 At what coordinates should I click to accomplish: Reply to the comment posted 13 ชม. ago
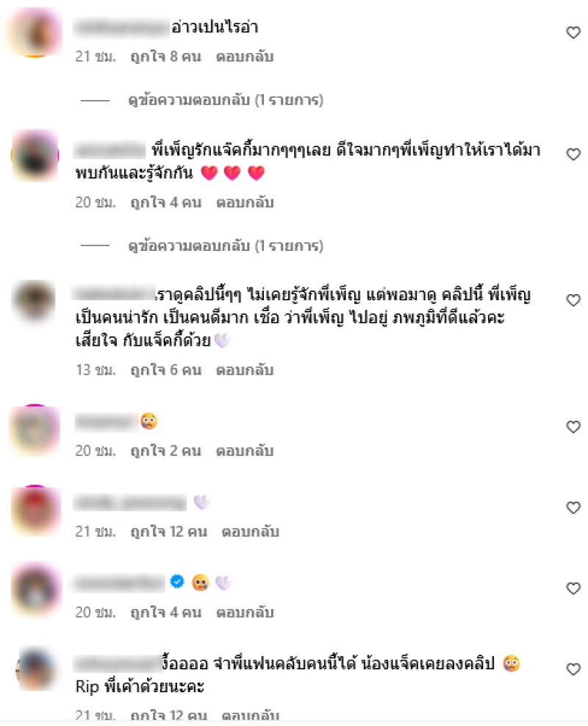245,370
